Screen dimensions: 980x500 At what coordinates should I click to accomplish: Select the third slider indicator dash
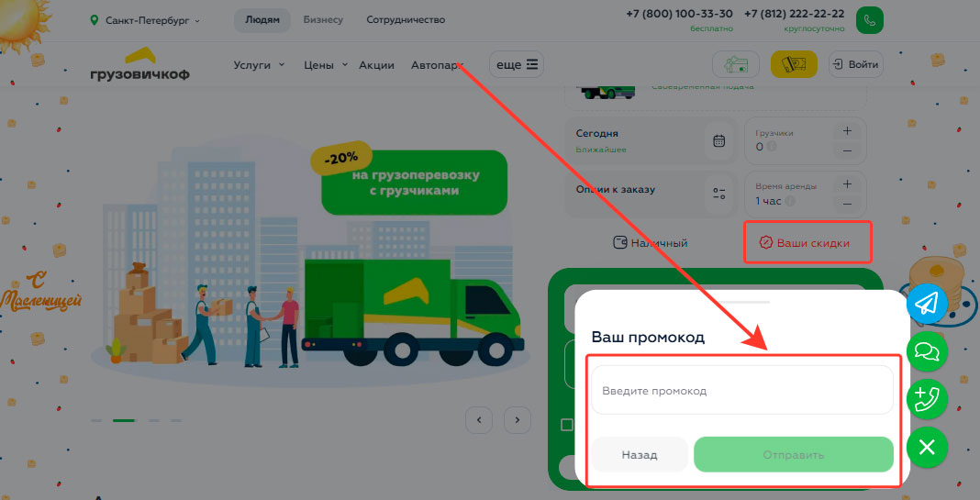pyautogui.click(x=154, y=420)
